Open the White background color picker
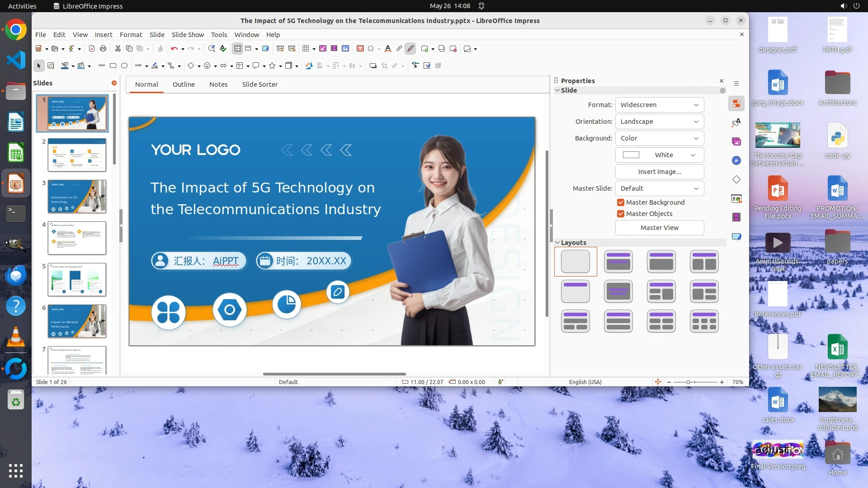868x488 pixels. tap(659, 155)
